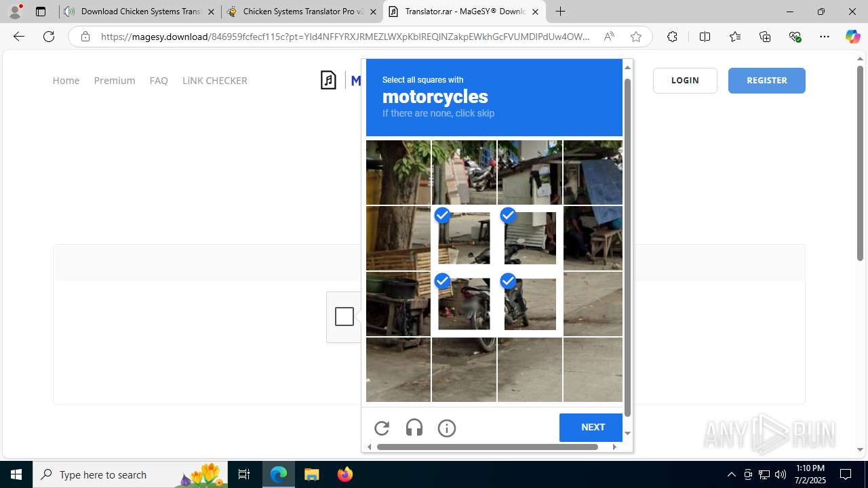Open Microsoft Edge from taskbar
This screenshot has height=488, width=868.
(x=279, y=474)
